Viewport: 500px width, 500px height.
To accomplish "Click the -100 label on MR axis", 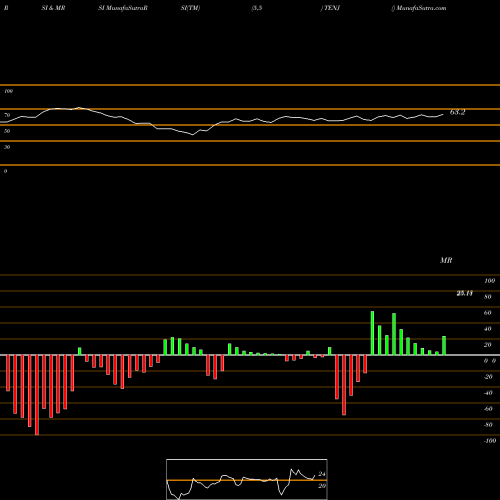I will (x=490, y=441).
